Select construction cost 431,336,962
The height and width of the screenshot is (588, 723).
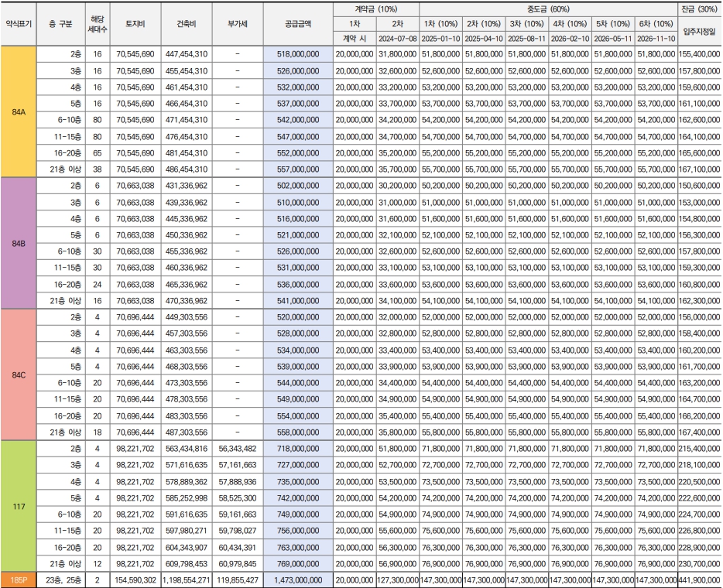coord(187,186)
